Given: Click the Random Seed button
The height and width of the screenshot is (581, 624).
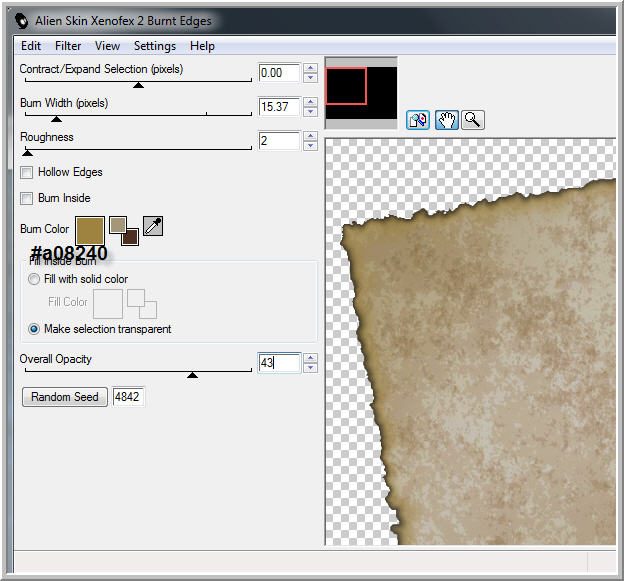Looking at the screenshot, I should point(64,397).
